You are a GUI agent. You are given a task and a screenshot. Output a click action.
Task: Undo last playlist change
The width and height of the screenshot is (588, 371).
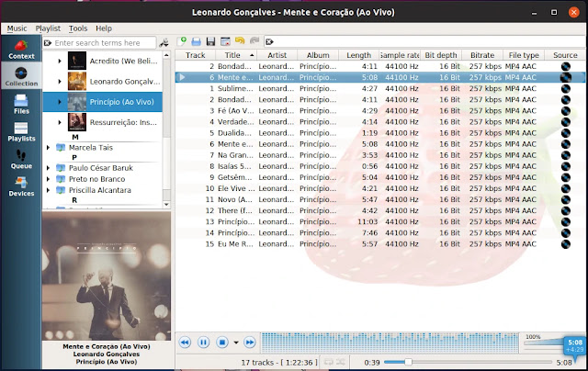point(240,40)
